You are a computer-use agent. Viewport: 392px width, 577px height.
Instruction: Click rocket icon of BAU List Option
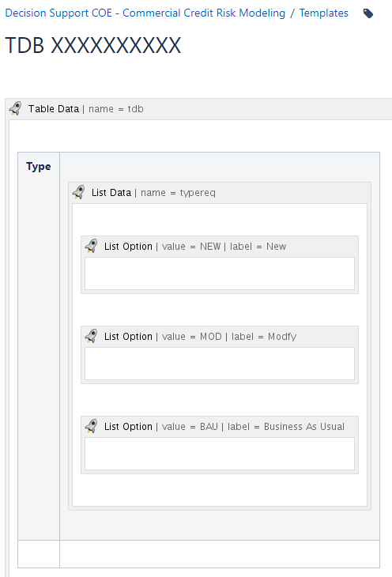pos(92,426)
